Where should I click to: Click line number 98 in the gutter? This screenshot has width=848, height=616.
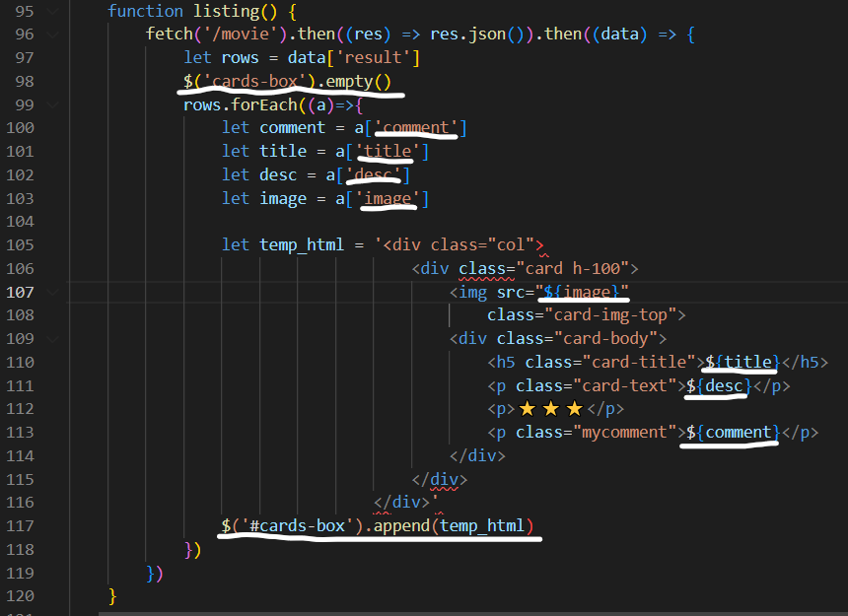[25, 82]
